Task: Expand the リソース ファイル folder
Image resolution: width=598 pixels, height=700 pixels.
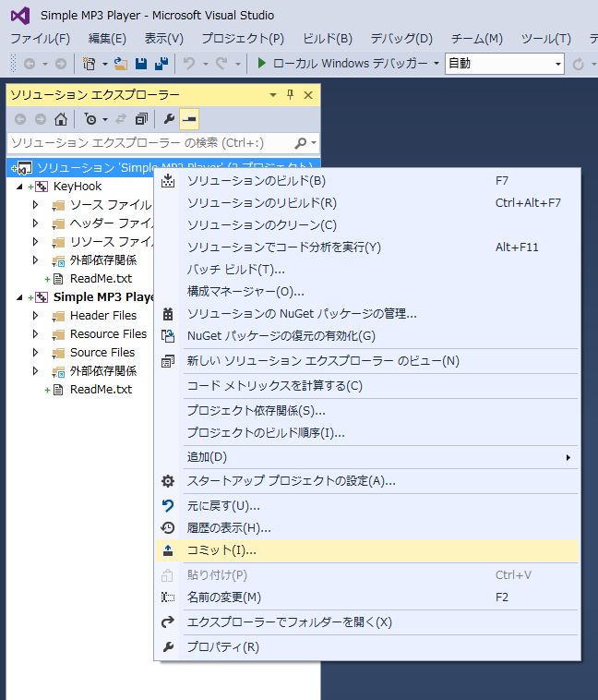Action: coord(36,242)
